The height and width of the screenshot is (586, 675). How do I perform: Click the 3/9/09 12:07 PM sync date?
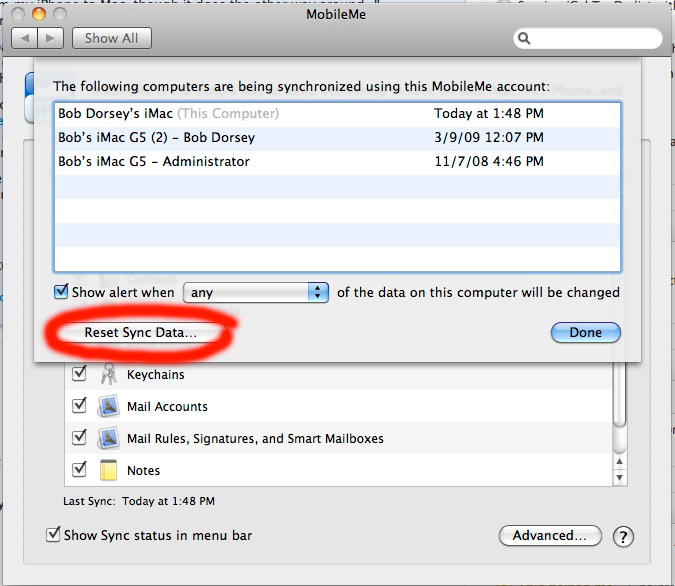[x=489, y=137]
